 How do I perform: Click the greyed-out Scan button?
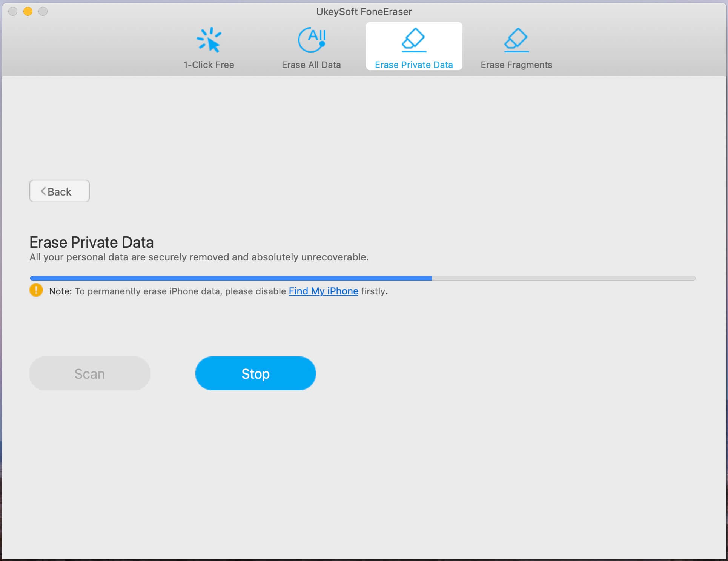[x=90, y=373]
